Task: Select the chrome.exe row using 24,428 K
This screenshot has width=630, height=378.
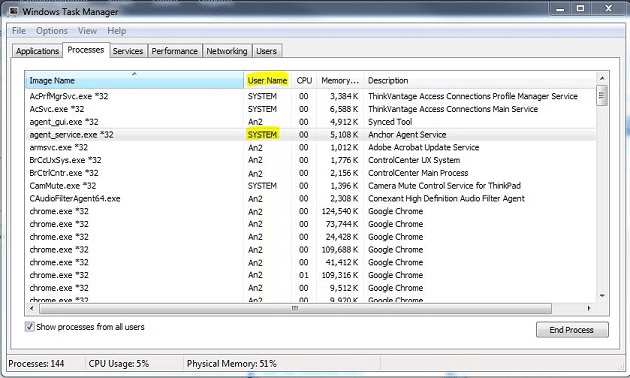Action: (310, 237)
